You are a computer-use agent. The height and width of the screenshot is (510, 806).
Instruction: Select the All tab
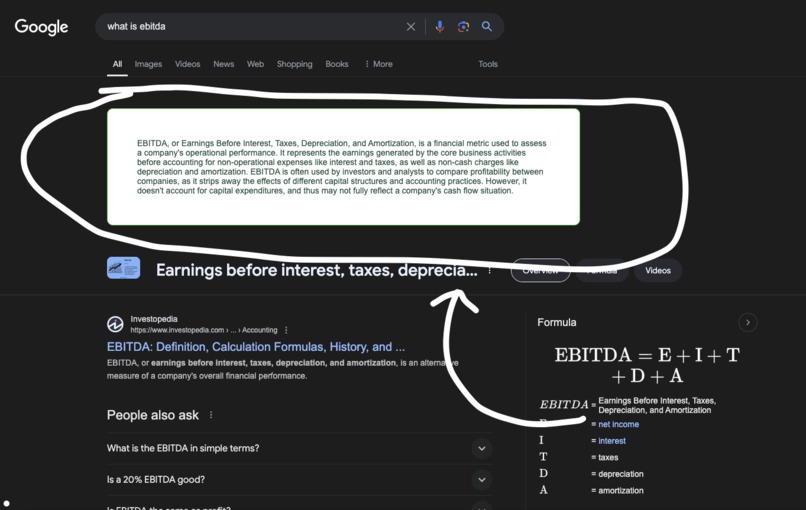tap(117, 64)
